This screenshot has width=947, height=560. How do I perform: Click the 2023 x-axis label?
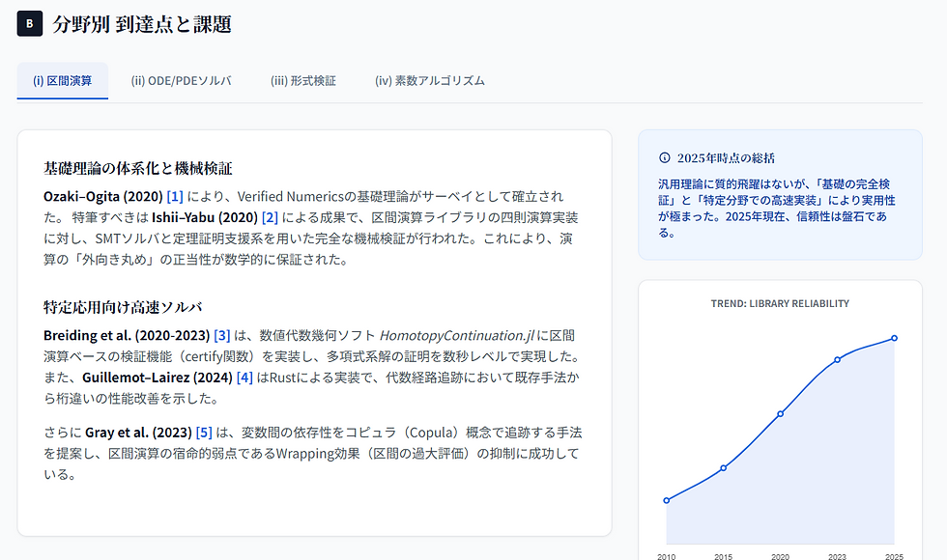(837, 556)
